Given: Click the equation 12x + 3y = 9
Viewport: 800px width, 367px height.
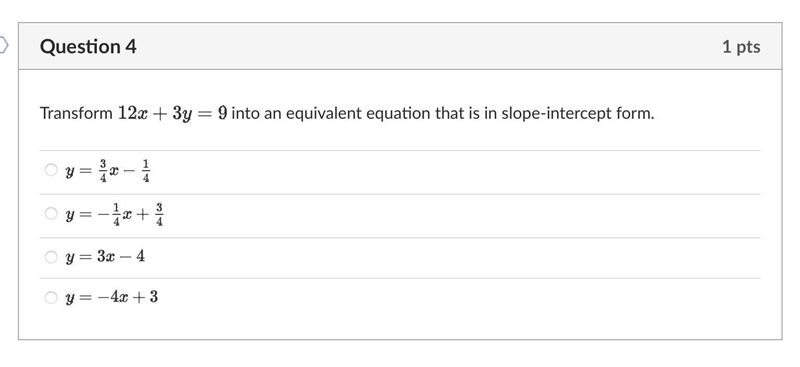Looking at the screenshot, I should [172, 113].
